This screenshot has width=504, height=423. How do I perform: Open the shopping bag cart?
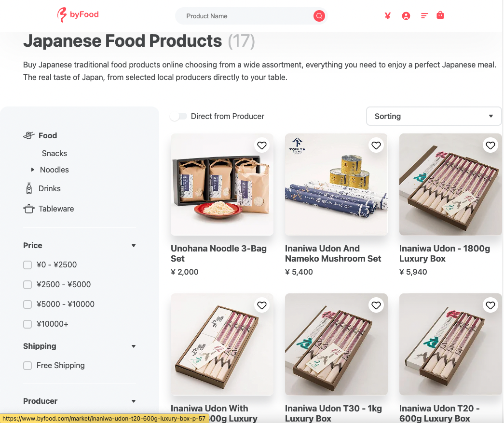click(x=440, y=15)
